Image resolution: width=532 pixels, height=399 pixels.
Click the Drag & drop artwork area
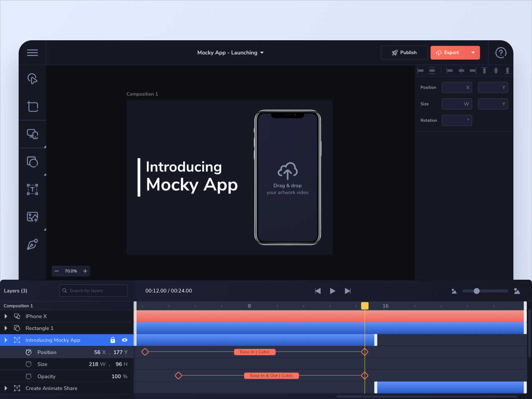(x=288, y=179)
